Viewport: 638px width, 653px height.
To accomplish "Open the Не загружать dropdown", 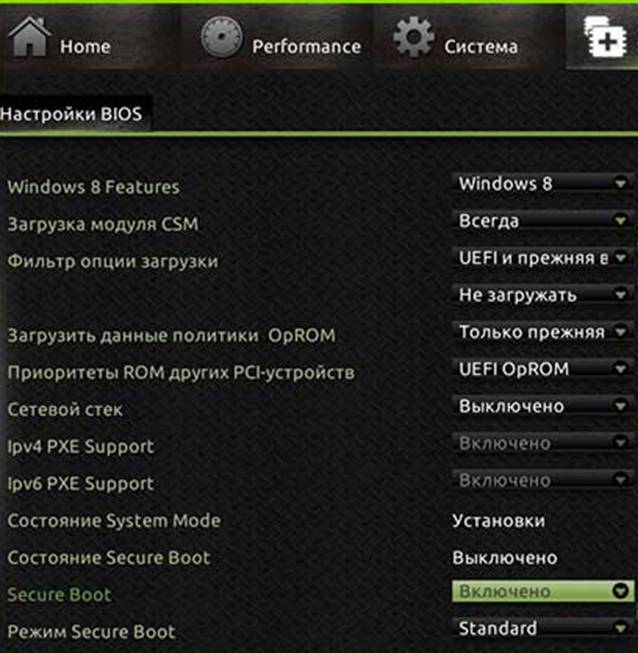I will tap(543, 295).
